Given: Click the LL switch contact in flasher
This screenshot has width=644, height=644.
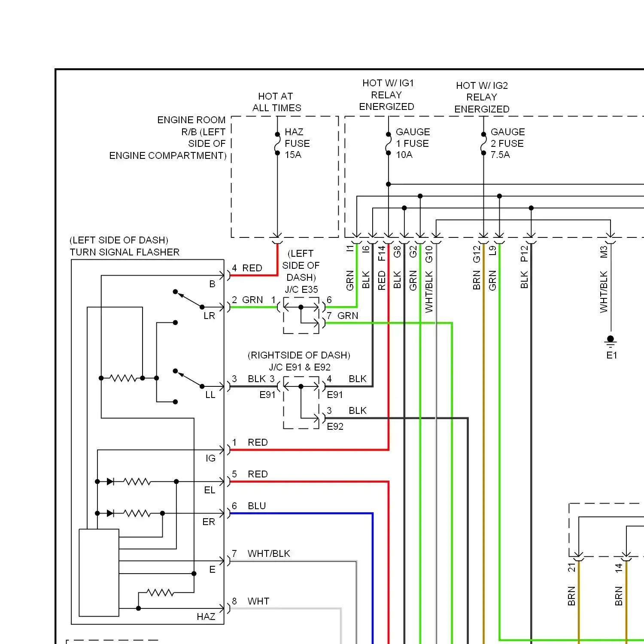Looking at the screenshot, I should [x=188, y=379].
